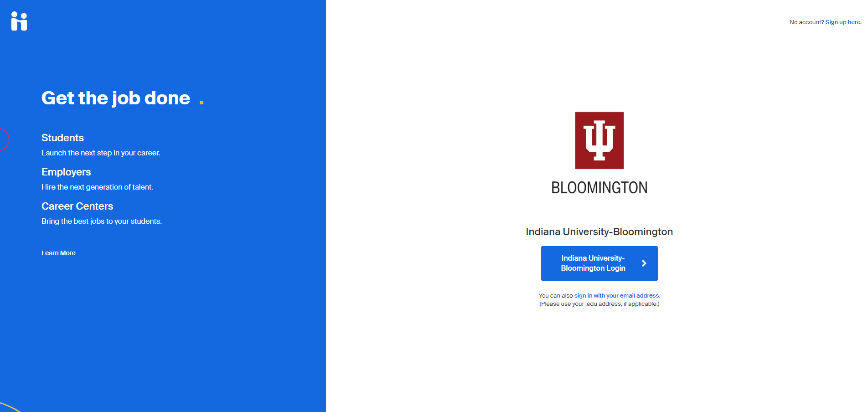Image resolution: width=868 pixels, height=412 pixels.
Task: Click 'Launch the next step in your career.' text
Action: click(101, 153)
